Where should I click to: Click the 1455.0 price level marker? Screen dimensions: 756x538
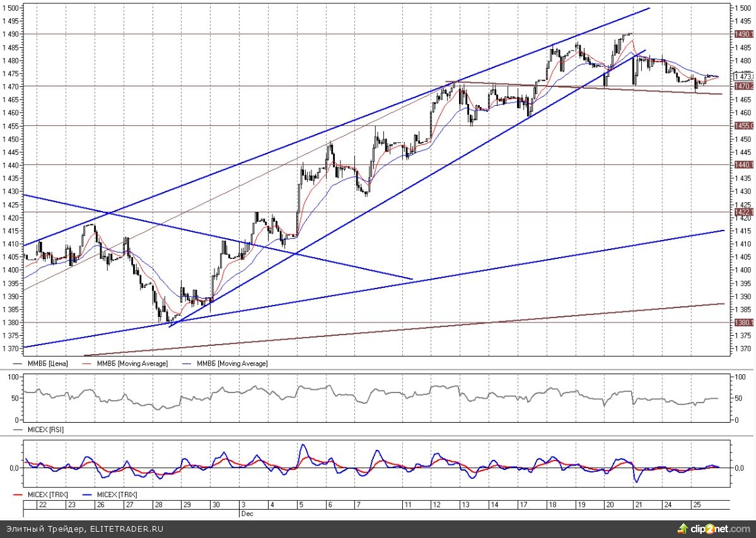click(x=743, y=125)
